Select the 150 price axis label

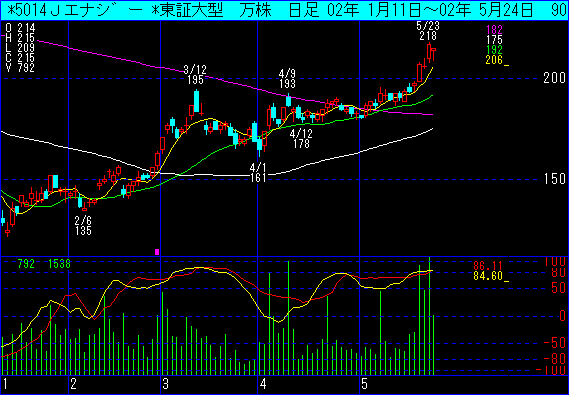point(554,179)
